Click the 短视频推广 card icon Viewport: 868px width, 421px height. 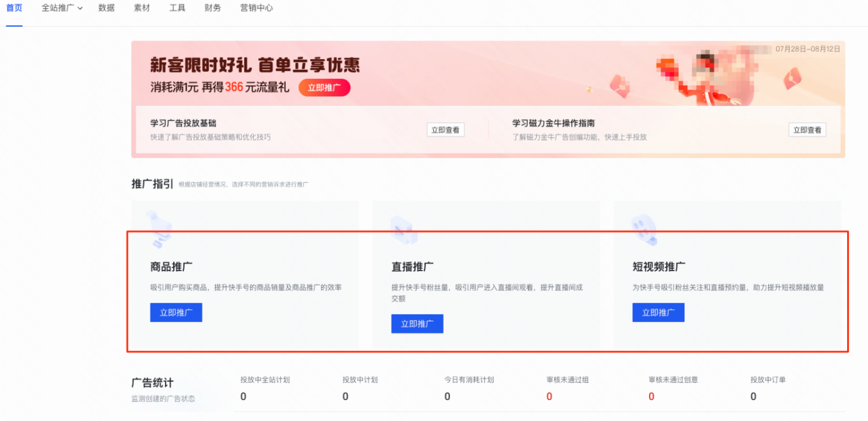(644, 230)
